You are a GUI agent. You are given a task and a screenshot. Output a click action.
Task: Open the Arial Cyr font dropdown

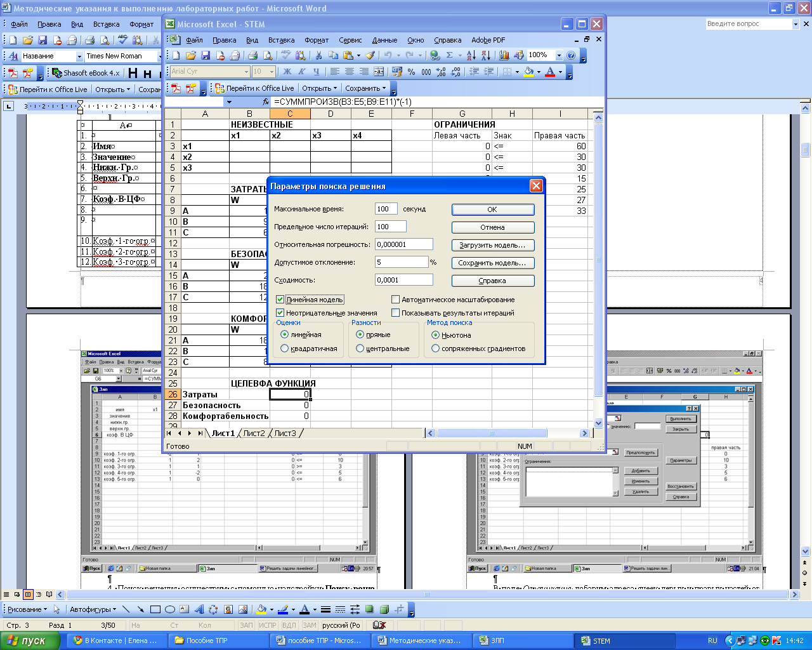pos(246,72)
